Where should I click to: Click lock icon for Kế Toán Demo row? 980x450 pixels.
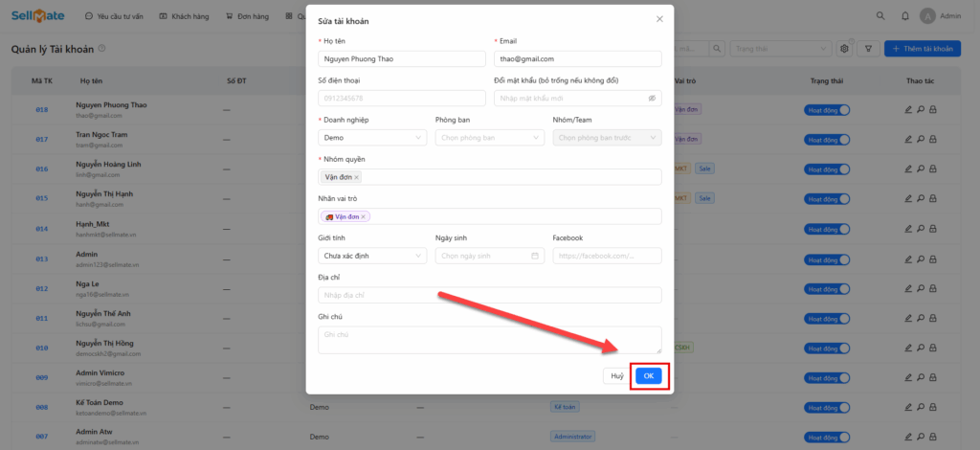pyautogui.click(x=932, y=408)
